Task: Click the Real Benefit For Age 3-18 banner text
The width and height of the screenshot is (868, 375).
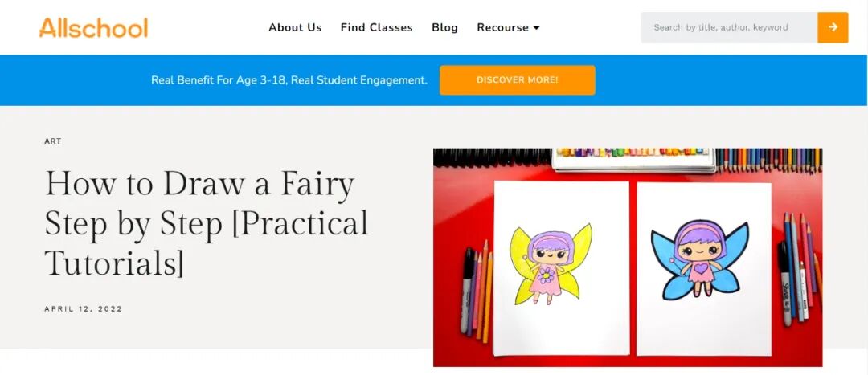Action: pos(289,80)
